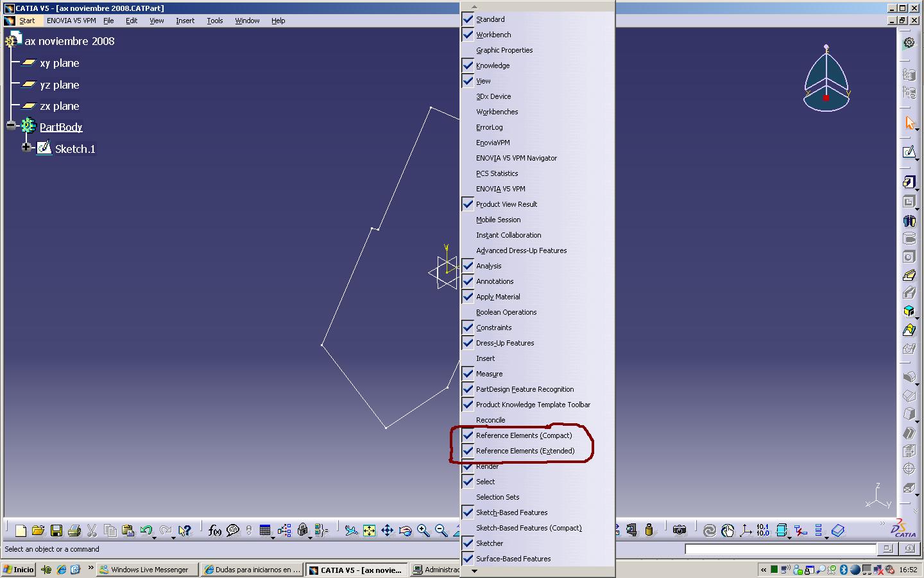The width and height of the screenshot is (924, 578).
Task: Select the arrow Select tool in right toolbar
Action: pyautogui.click(x=909, y=123)
